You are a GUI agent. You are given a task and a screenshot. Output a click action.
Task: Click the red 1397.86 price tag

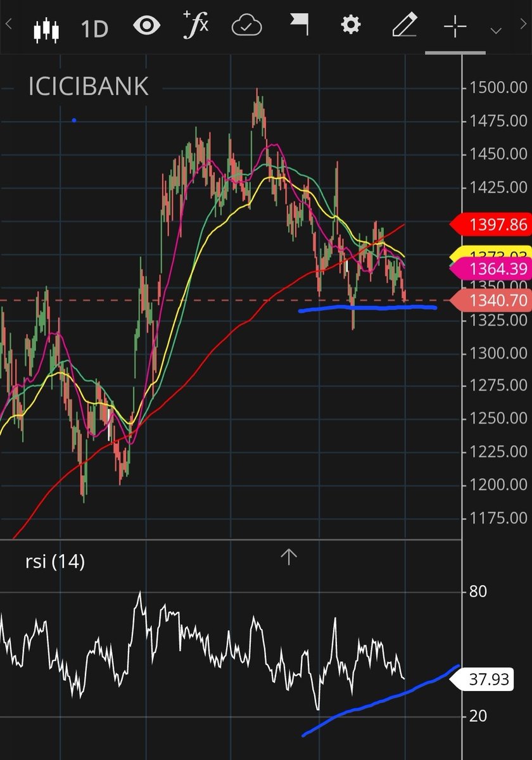click(x=490, y=224)
